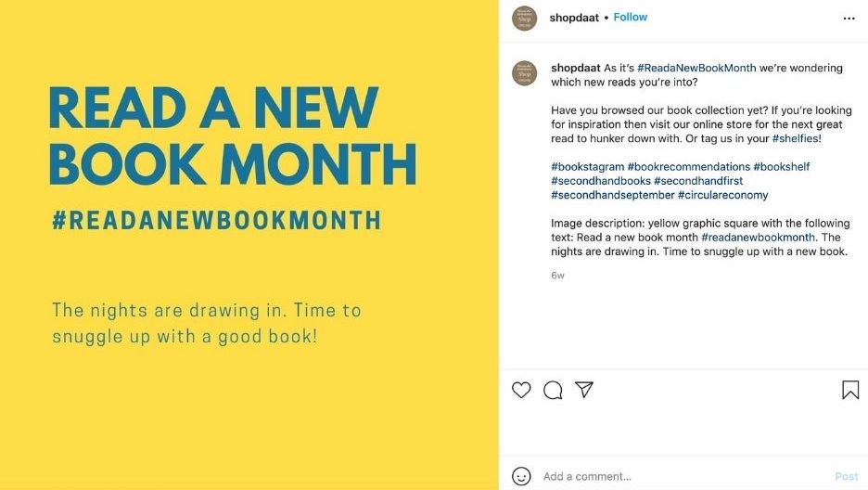
Task: Open the #circulareconomy hashtag
Action: (x=723, y=195)
